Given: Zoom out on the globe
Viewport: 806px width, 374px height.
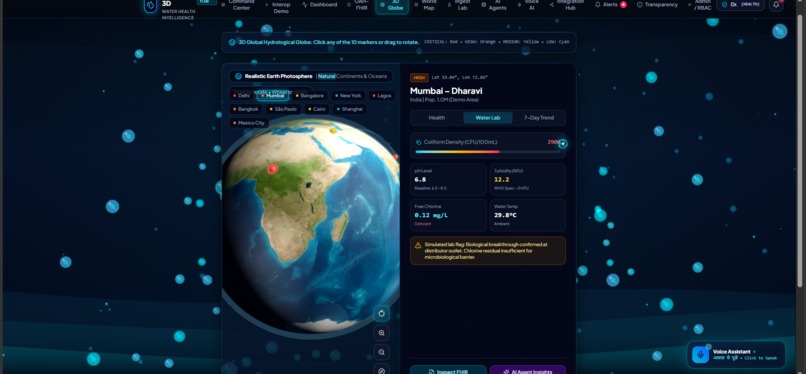Looking at the screenshot, I should pos(381,352).
